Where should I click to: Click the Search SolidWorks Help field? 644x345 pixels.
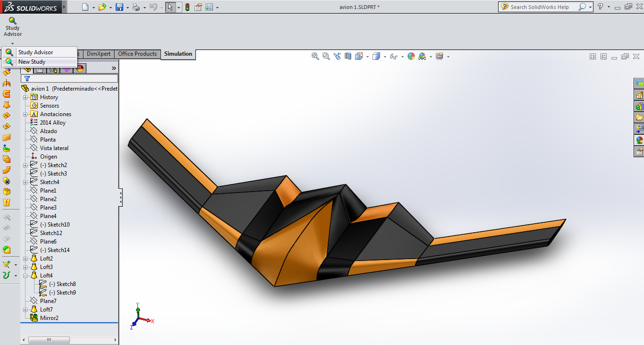540,7
